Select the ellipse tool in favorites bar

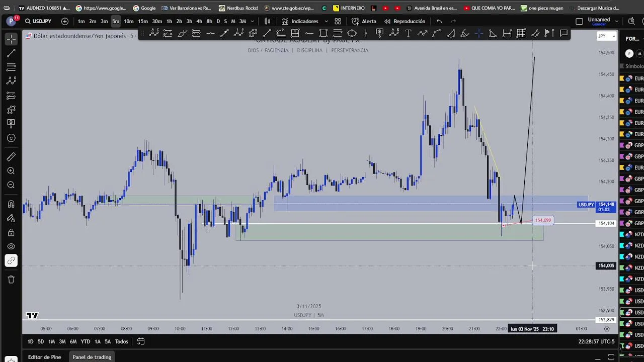click(352, 33)
